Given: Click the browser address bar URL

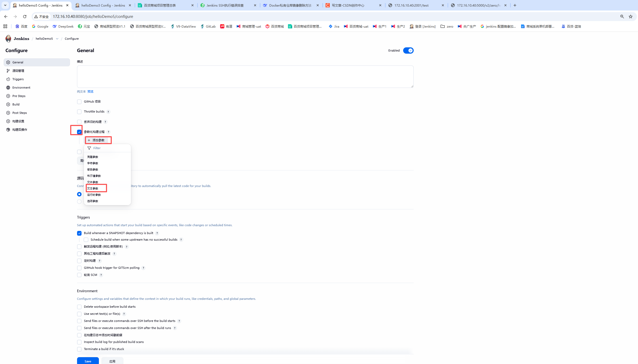Looking at the screenshot, I should click(93, 17).
